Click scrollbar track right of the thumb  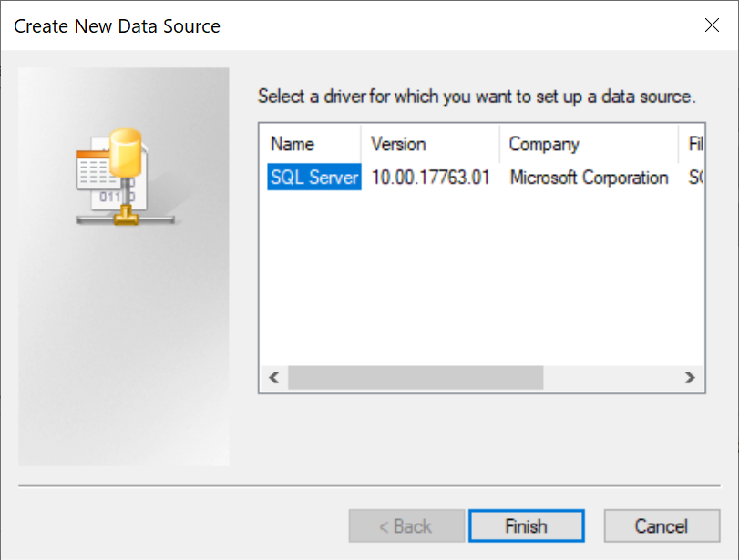pyautogui.click(x=611, y=377)
